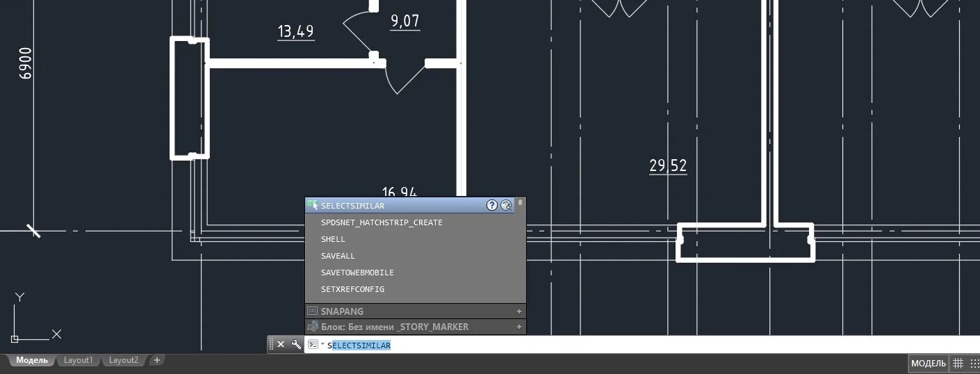
Task: Click the 6900 dimension text
Action: tap(26, 63)
